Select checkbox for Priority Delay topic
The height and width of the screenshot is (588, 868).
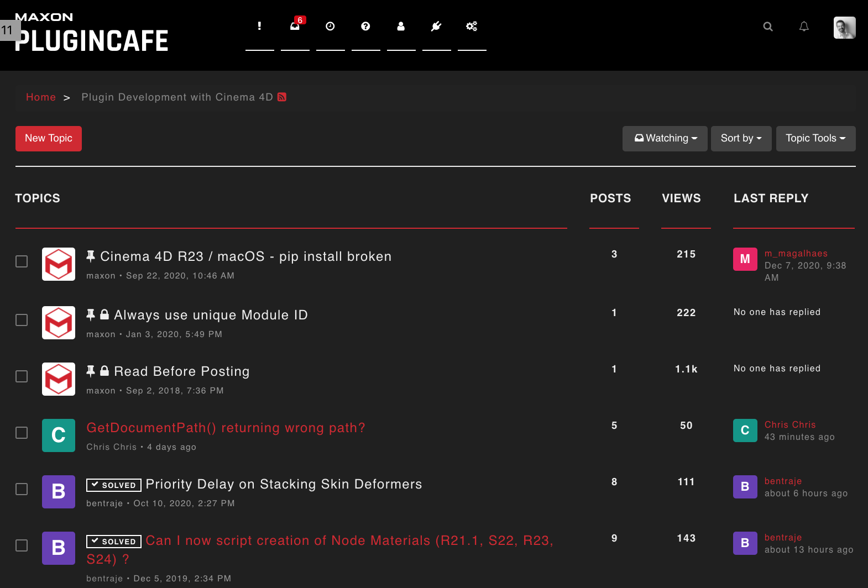click(22, 489)
